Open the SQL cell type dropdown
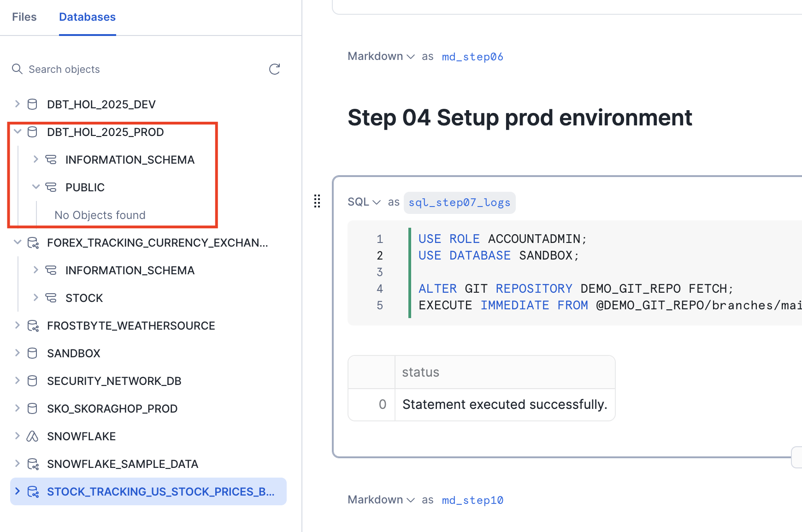 [x=364, y=202]
